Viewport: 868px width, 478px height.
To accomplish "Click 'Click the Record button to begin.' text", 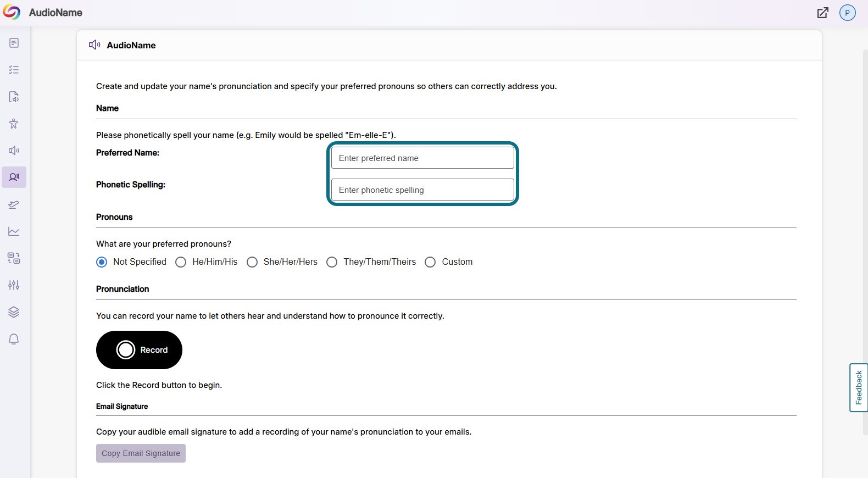I will [x=159, y=385].
